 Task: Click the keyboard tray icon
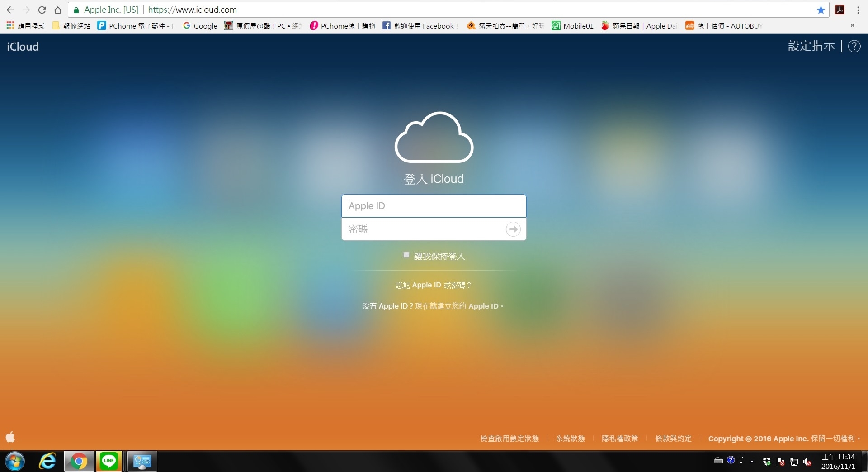tap(719, 461)
